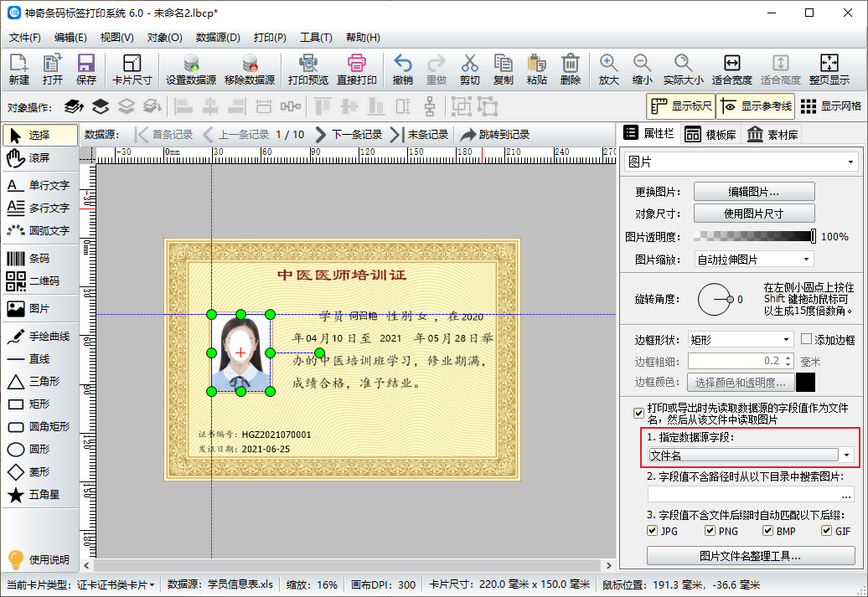This screenshot has height=597, width=868.
Task: Choose the 图片 image tool in sidebar
Action: [39, 309]
